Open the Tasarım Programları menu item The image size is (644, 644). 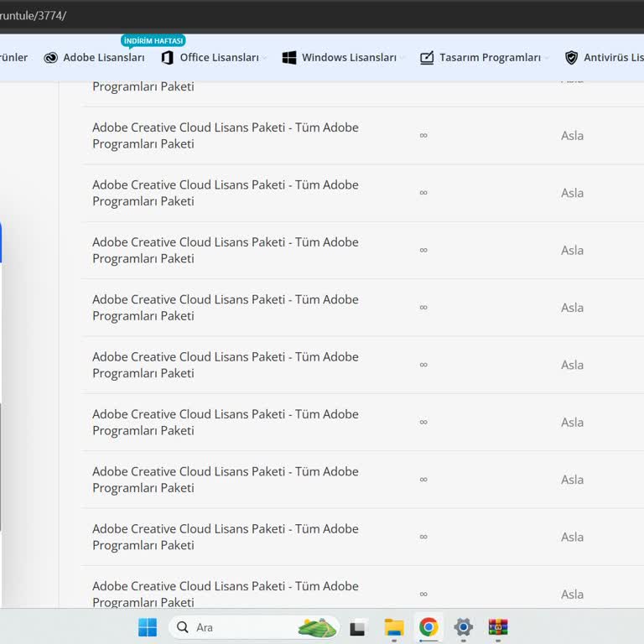click(490, 58)
